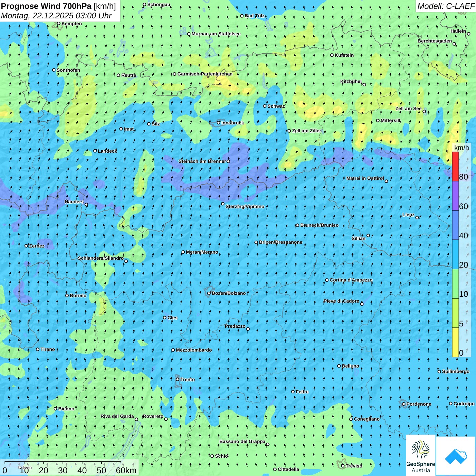Click the Feltre location marker
The height and width of the screenshot is (476, 476).
pyautogui.click(x=293, y=392)
